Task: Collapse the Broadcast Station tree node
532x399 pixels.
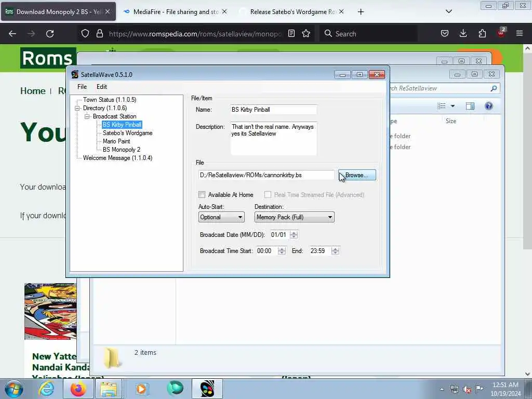Action: click(x=87, y=116)
